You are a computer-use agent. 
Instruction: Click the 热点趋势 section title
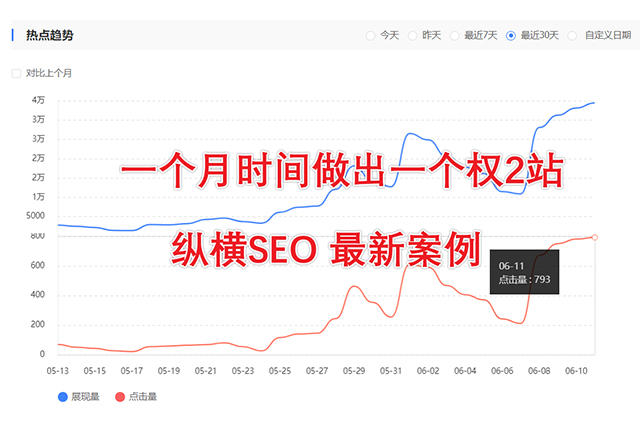pyautogui.click(x=49, y=35)
